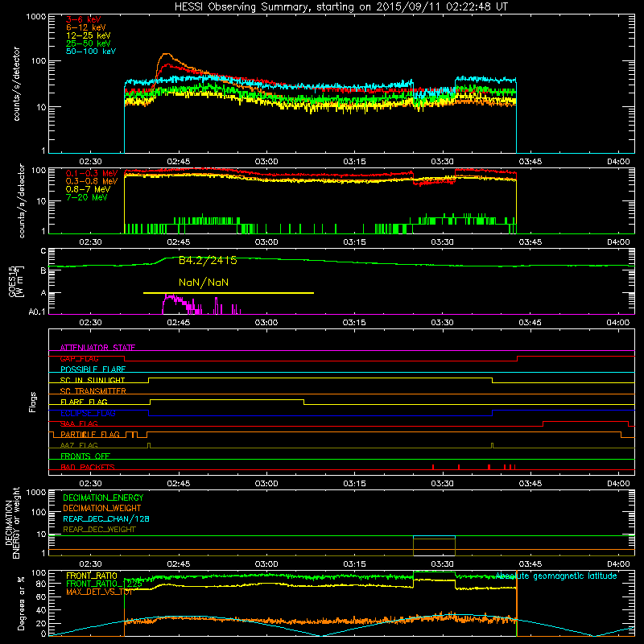This screenshot has width=644, height=644.
Task: Click the REAR_DEC_CHAN/128 legend label
Action: [x=106, y=518]
